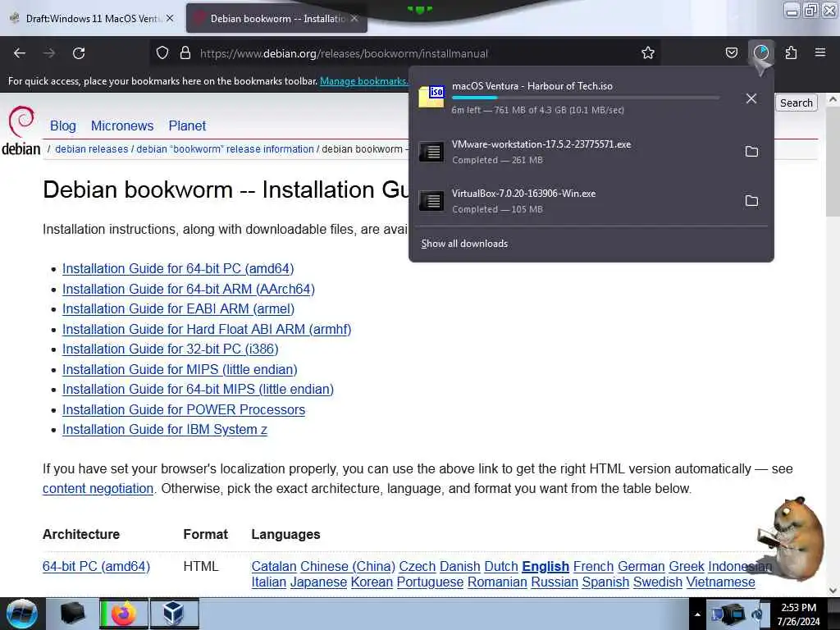Show VirtualBox exe in containing folder
Image resolution: width=840 pixels, height=630 pixels.
pos(751,201)
